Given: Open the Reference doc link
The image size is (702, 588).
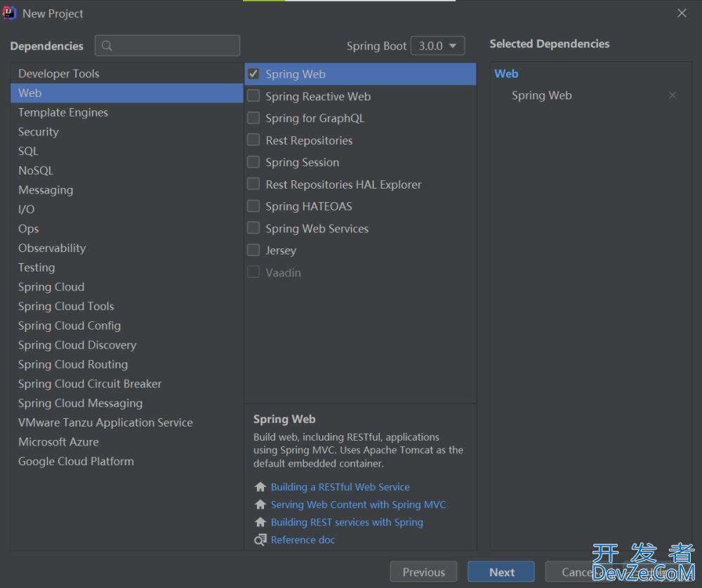Looking at the screenshot, I should pos(303,540).
